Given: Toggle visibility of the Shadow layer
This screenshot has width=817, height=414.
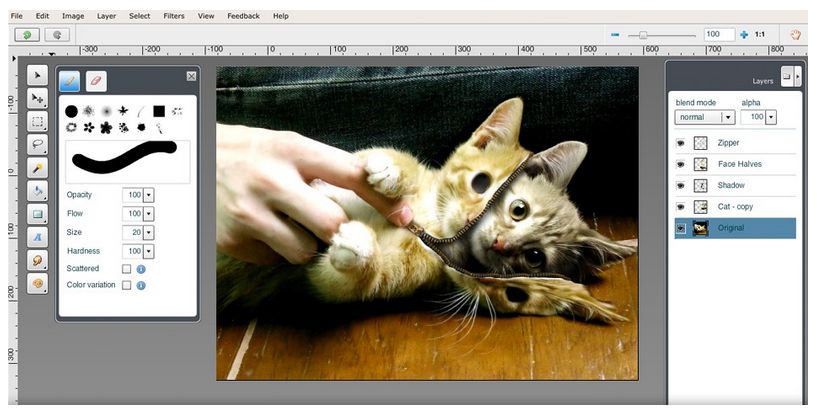Looking at the screenshot, I should [x=681, y=185].
